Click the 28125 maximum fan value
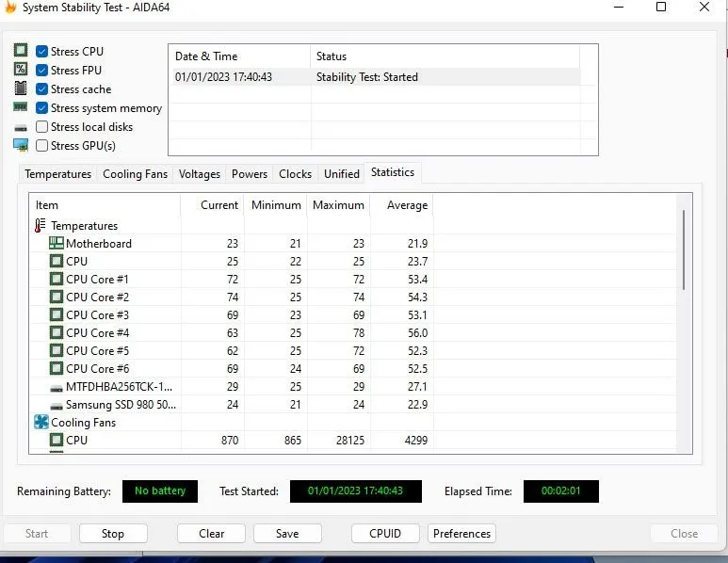The image size is (728, 563). [x=350, y=440]
